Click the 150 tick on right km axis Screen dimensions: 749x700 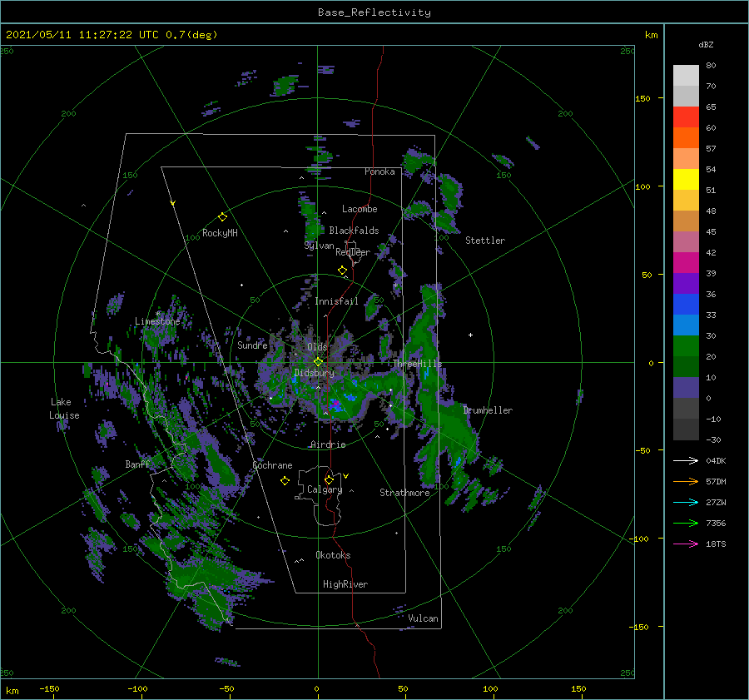(642, 98)
